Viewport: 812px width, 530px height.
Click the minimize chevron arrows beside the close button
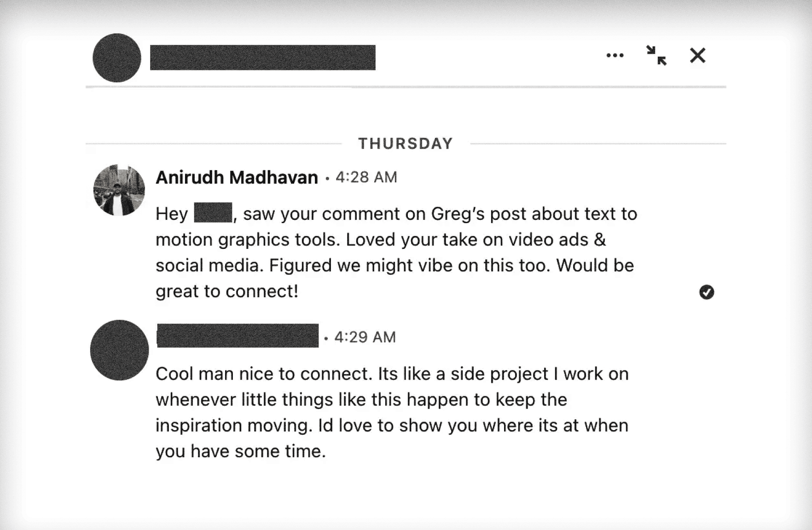coord(655,56)
